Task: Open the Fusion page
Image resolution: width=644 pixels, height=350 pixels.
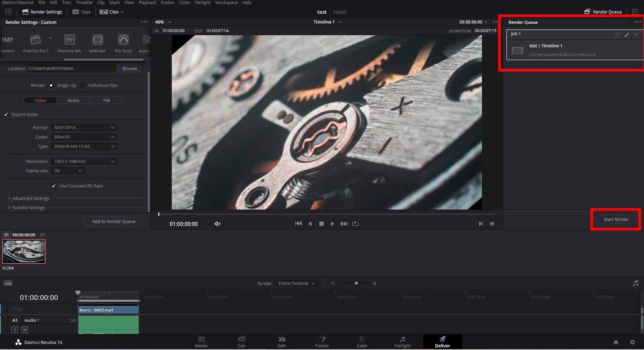Action: coord(322,342)
